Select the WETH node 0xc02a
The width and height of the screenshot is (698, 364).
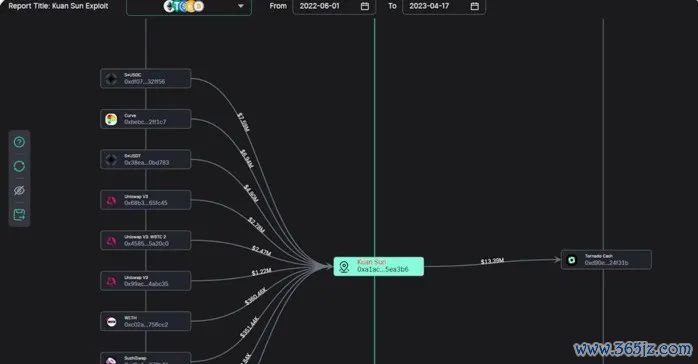point(146,321)
